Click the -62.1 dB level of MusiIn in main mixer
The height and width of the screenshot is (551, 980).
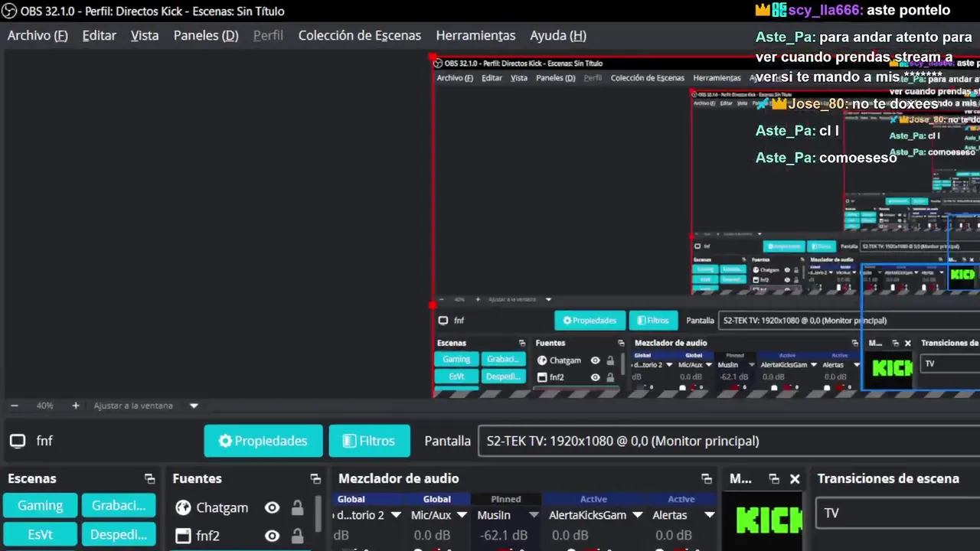tap(504, 535)
